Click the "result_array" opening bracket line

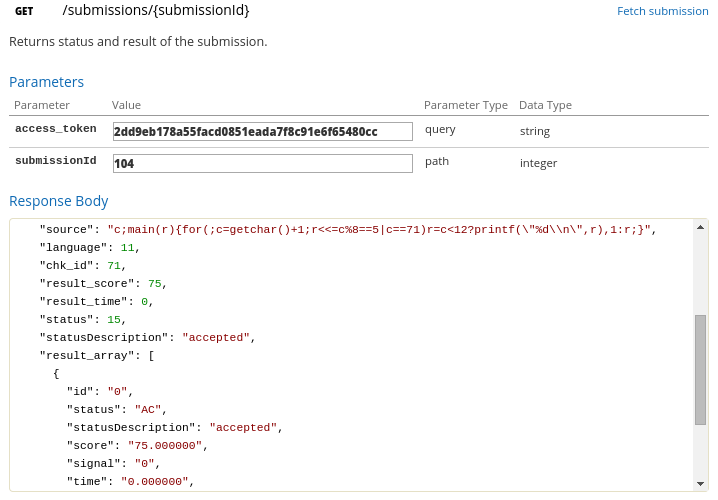(x=96, y=356)
